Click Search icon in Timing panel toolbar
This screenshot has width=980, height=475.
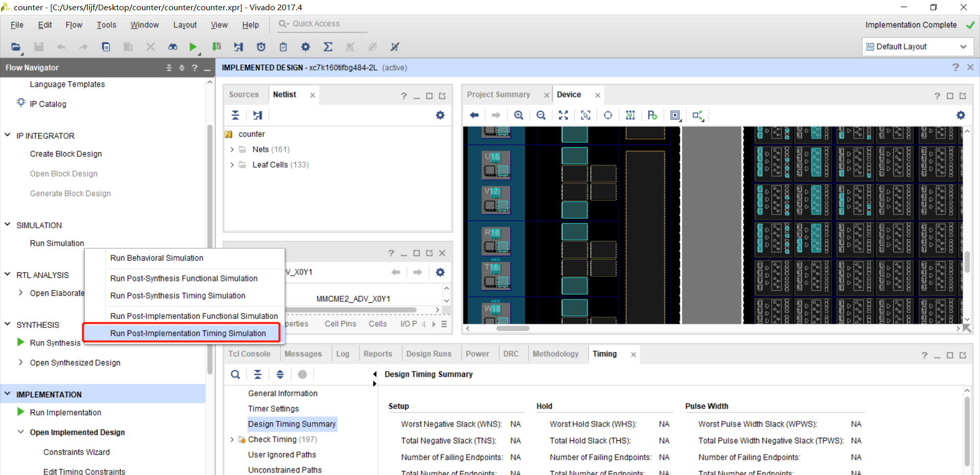click(235, 374)
